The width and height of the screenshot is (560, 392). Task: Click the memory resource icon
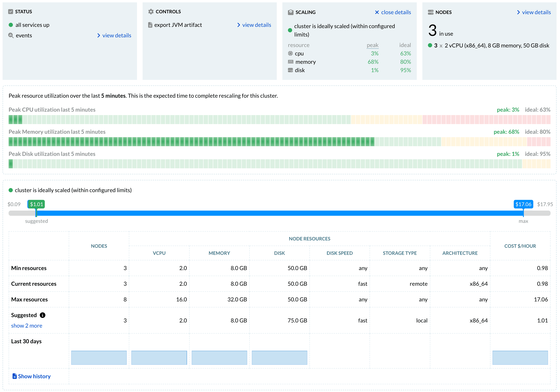[291, 62]
